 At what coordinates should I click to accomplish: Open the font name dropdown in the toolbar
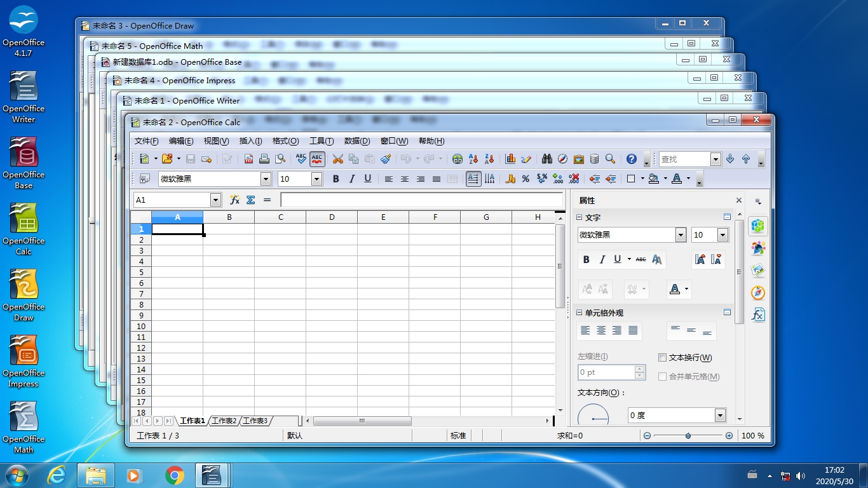(x=266, y=179)
